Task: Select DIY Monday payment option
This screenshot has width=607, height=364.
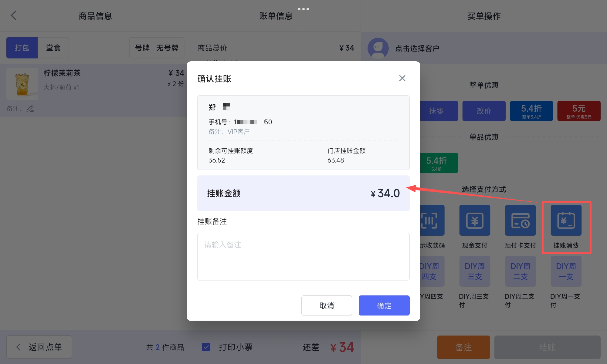Action: point(566,271)
